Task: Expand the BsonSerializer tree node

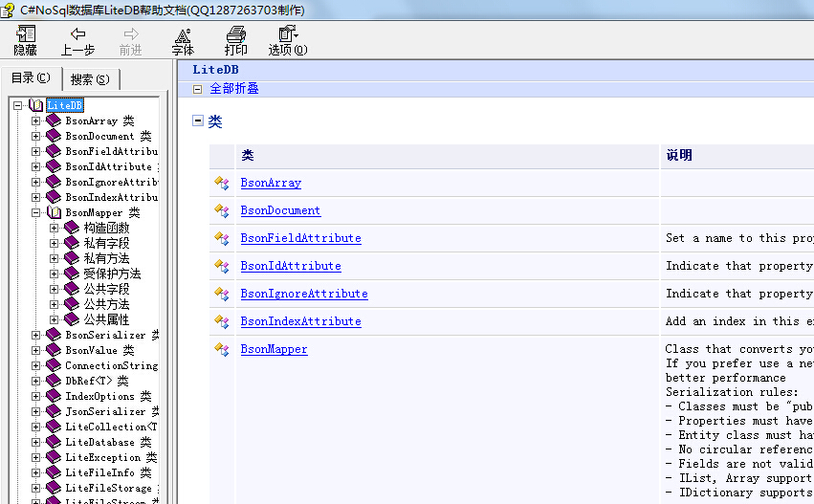Action: 35,335
